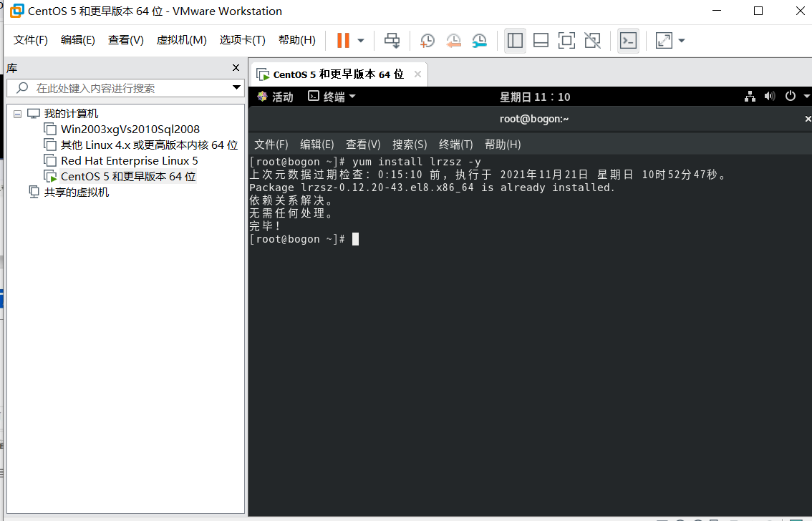Toggle the console view button
This screenshot has height=521, width=812.
click(x=628, y=40)
